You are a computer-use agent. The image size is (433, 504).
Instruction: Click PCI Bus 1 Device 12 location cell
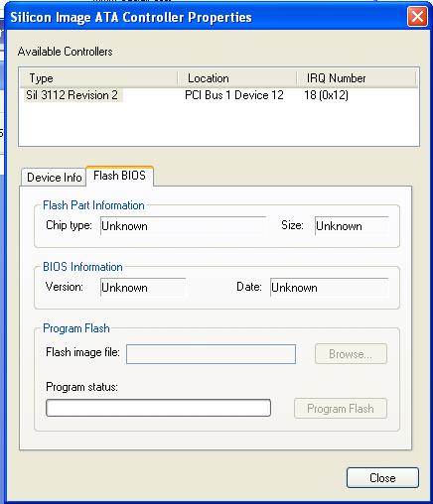click(x=234, y=95)
